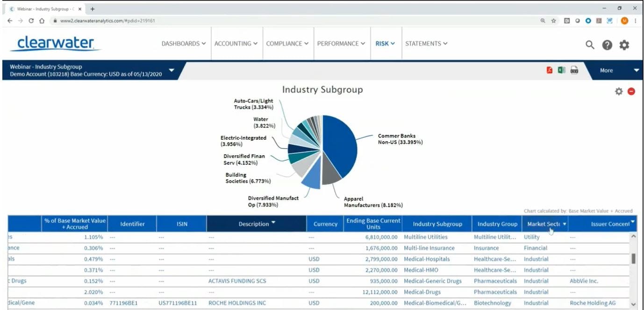644x310 pixels.
Task: Toggle the Issuer Concentration sort arrow
Action: tap(632, 221)
